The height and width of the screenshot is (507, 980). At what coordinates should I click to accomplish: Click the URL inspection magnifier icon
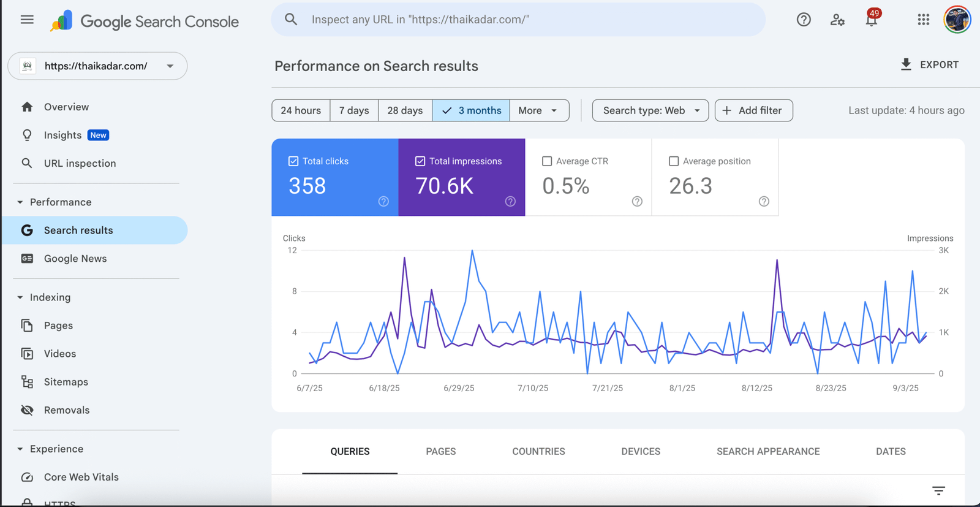pyautogui.click(x=27, y=163)
